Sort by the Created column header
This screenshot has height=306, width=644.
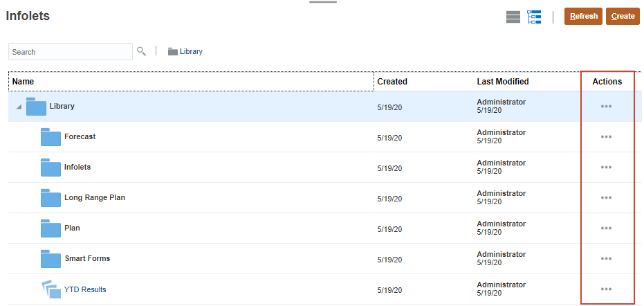pos(392,82)
